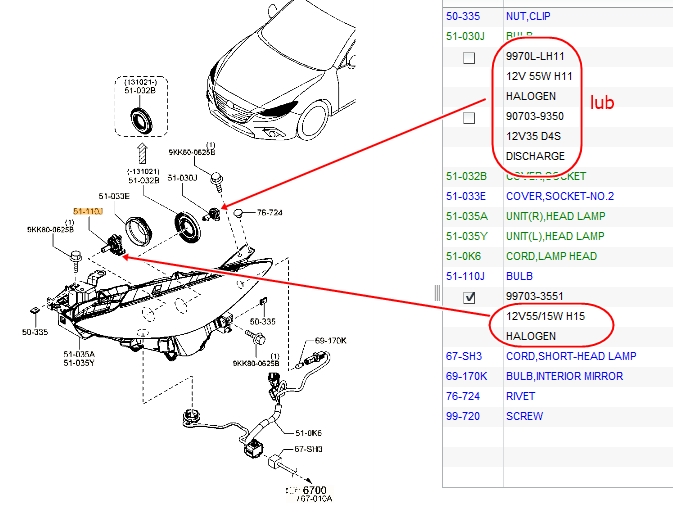Click the splitter handle between diagram and list
Image resolution: width=673 pixels, height=515 pixels.
[436, 292]
